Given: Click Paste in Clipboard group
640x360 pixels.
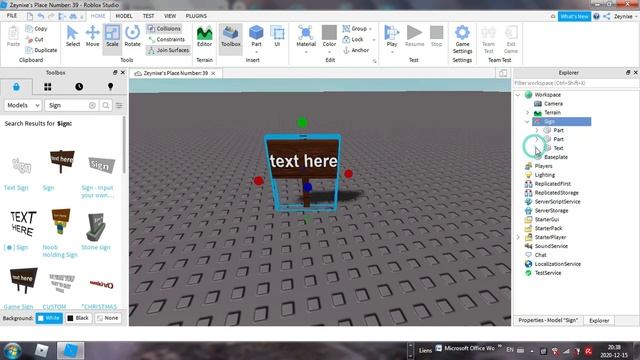Looking at the screenshot, I should 13,36.
